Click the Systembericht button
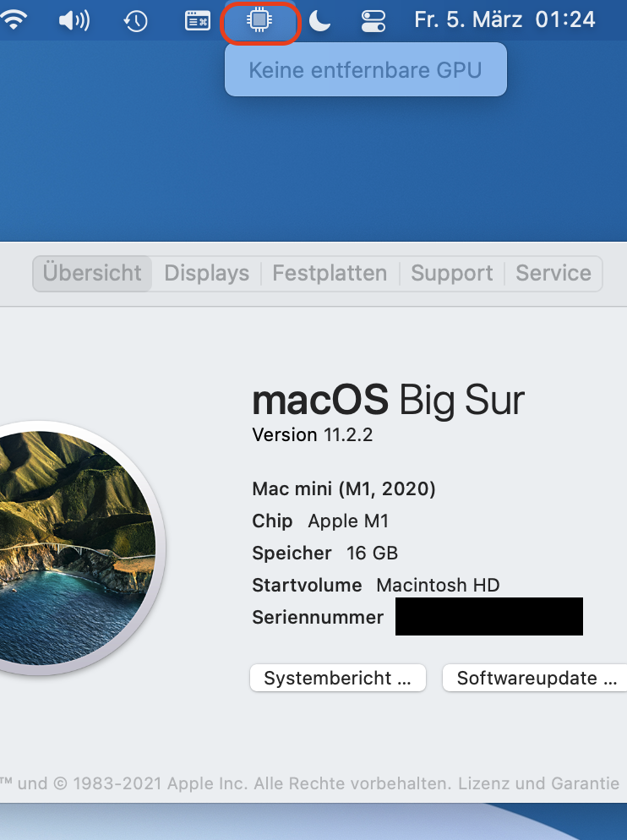 coord(338,679)
